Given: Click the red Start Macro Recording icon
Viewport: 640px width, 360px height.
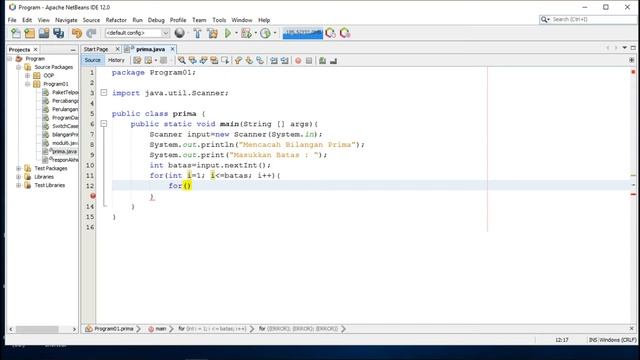Looking at the screenshot, I should (298, 60).
